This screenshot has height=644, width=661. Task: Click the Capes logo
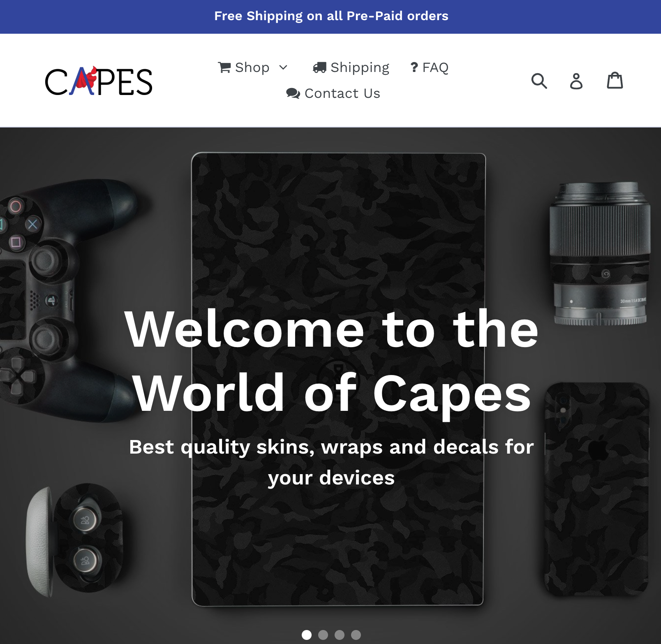99,81
